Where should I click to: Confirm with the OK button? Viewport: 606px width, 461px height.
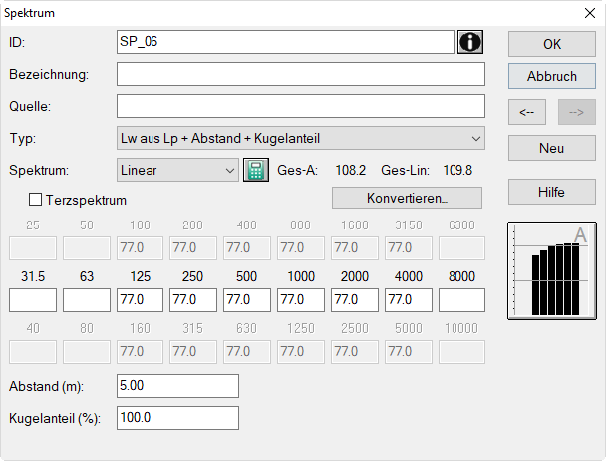(x=552, y=44)
